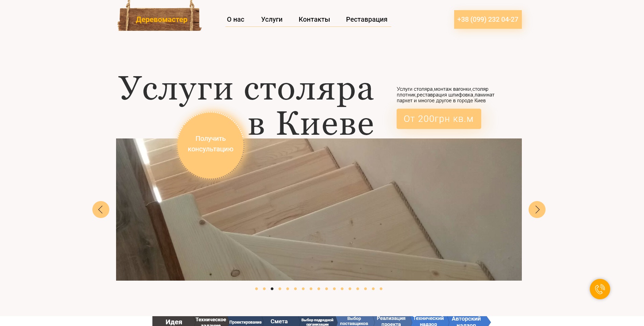Click the Идея process step

click(174, 322)
